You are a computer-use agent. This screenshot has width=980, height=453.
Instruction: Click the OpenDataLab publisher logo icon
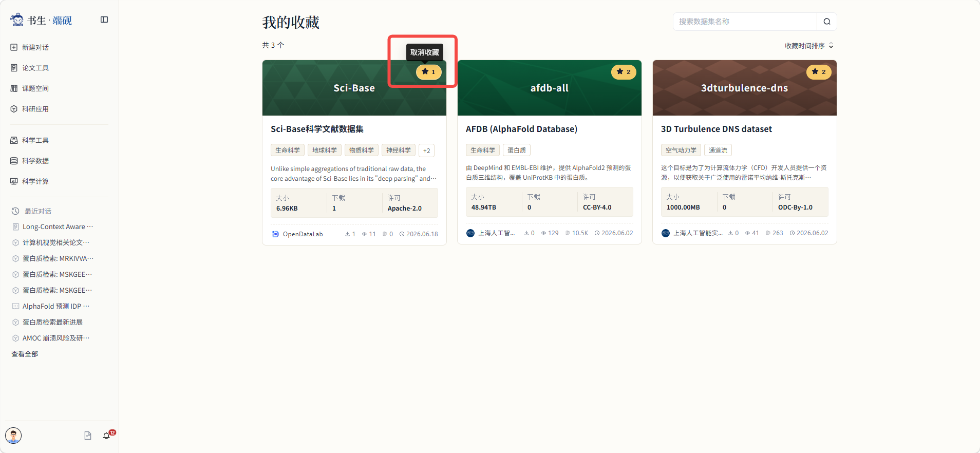pos(275,234)
